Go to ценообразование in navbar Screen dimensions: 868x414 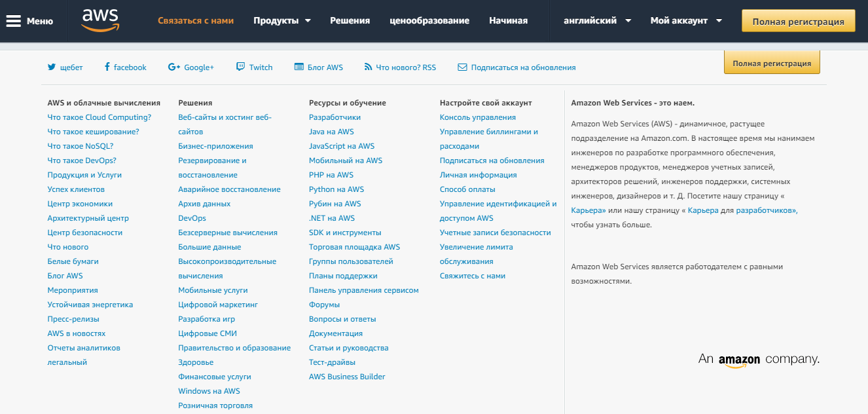click(429, 20)
